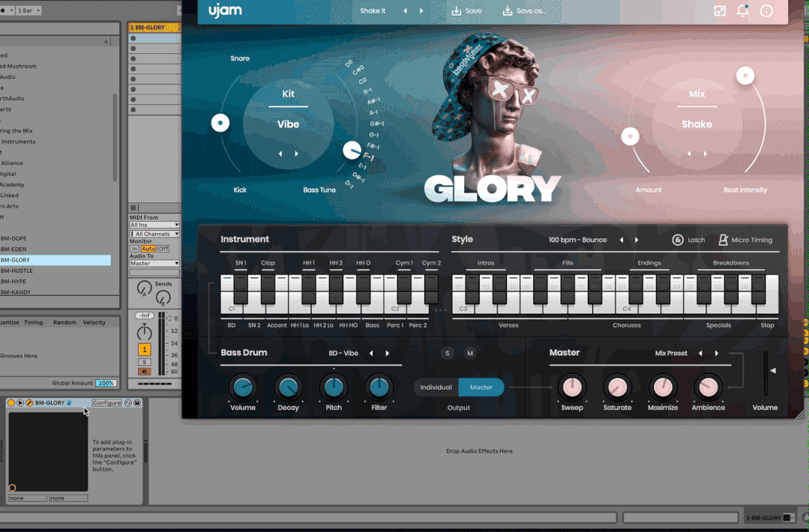The height and width of the screenshot is (532, 809).
Task: Select BM-EDEN in the browser list
Action: [55, 250]
